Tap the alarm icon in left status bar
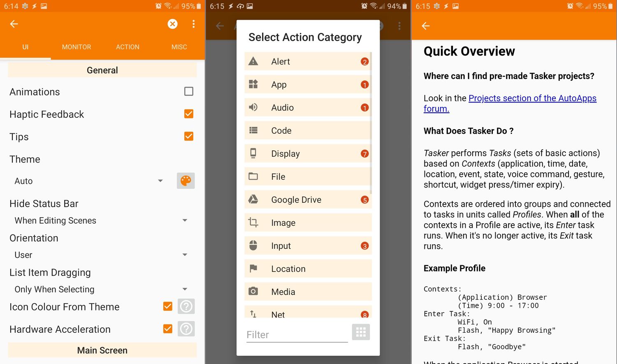617x364 pixels. 158,6
